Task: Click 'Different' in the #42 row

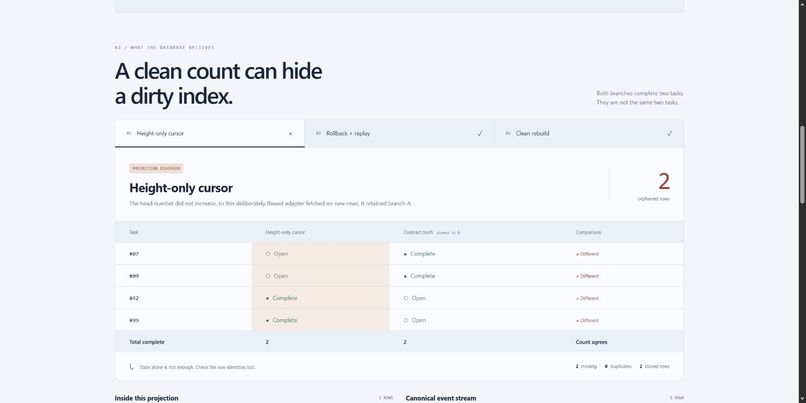Action: coord(588,298)
